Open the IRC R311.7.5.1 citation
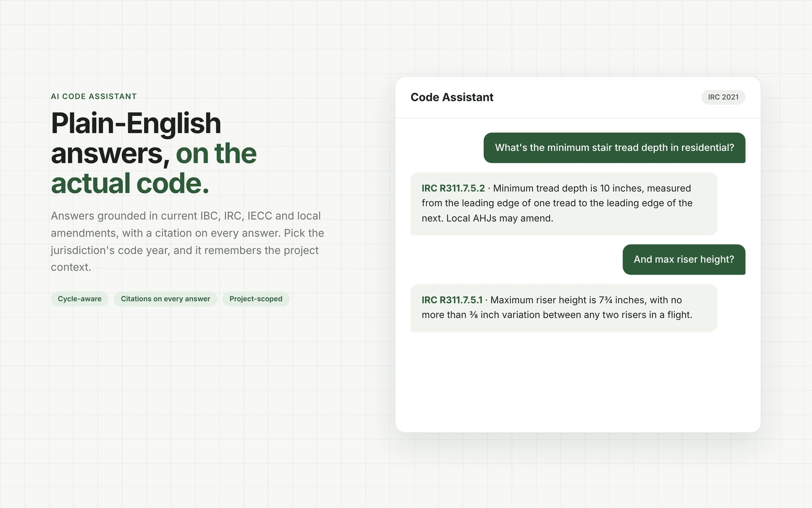 [x=452, y=300]
